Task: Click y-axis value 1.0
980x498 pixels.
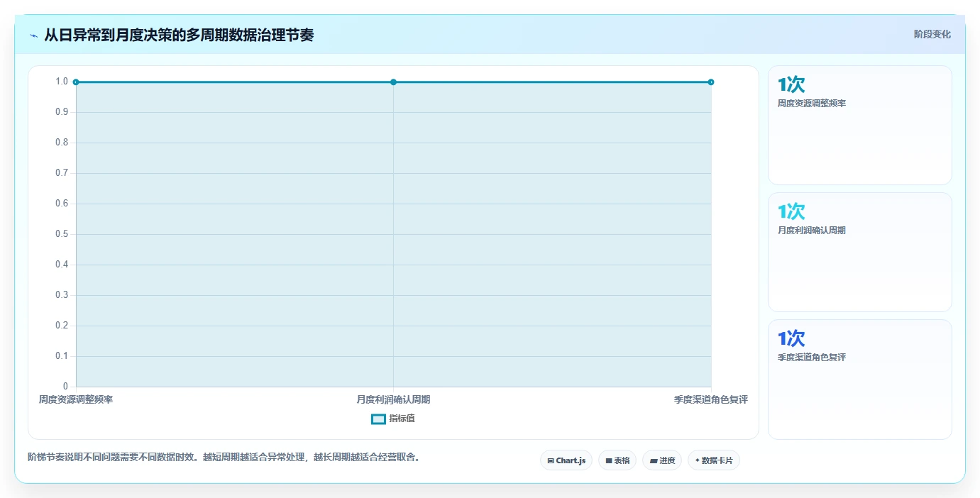Action: 62,82
